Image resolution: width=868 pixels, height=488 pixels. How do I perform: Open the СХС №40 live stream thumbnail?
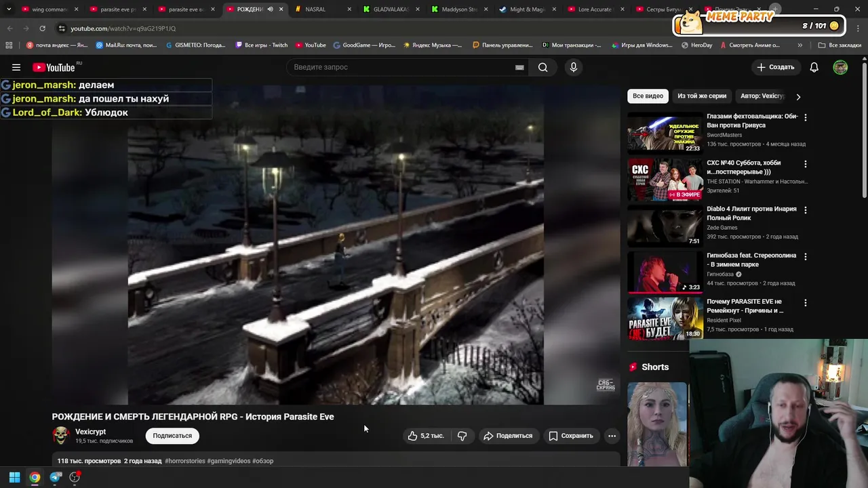[665, 179]
